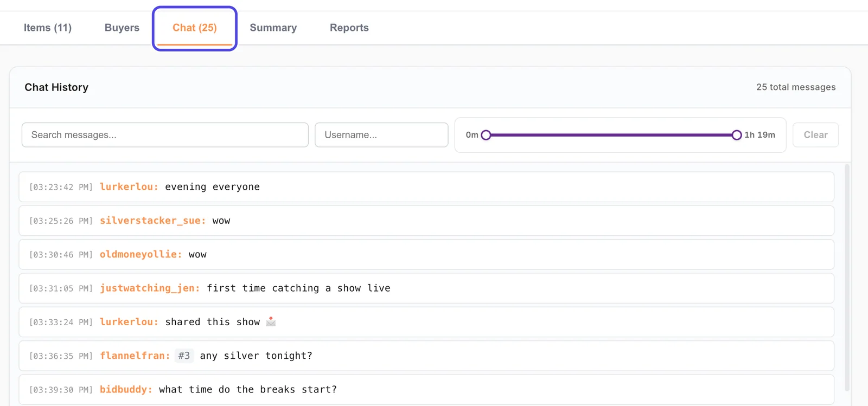Click message text 'shared this show'
This screenshot has width=868, height=406.
pyautogui.click(x=213, y=322)
